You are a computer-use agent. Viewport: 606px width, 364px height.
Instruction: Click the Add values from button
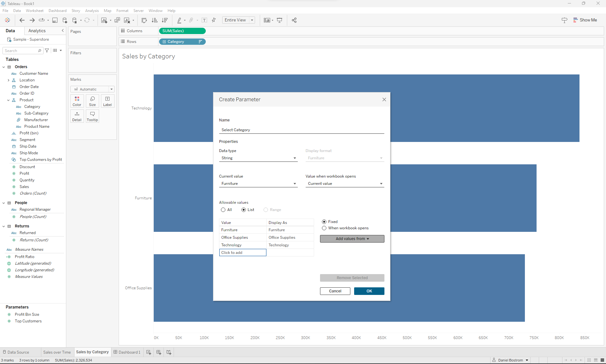coord(352,239)
